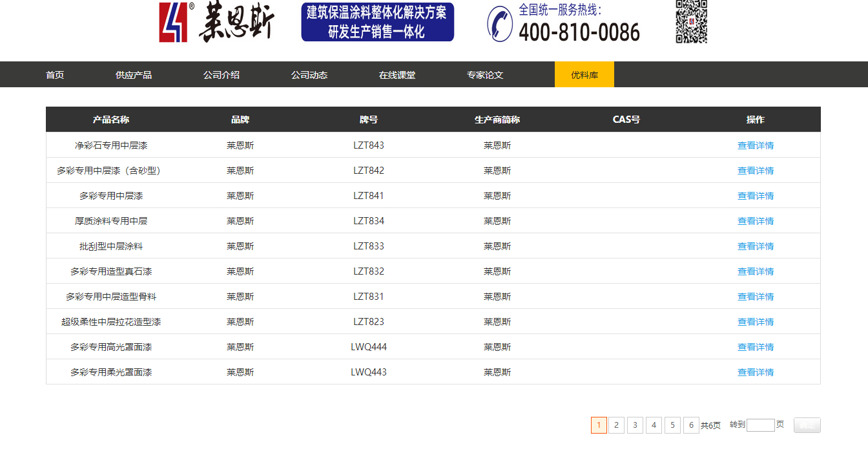Select 在线课堂 in the nav bar
The width and height of the screenshot is (868, 453).
coord(397,75)
